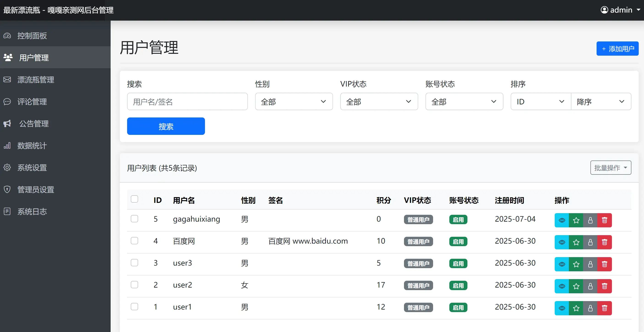Set VIP status for 百度网 via star icon
This screenshot has width=644, height=332.
click(576, 242)
